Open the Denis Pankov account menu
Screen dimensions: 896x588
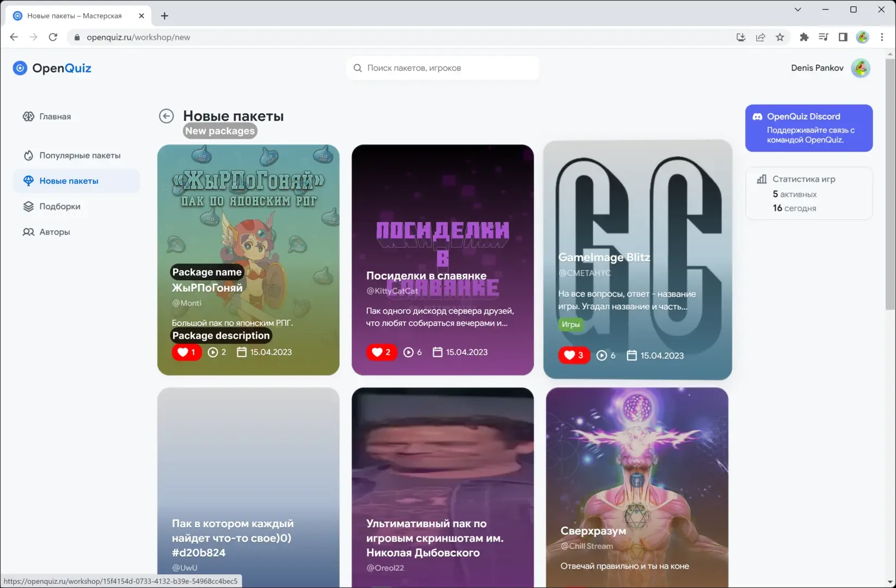pos(817,68)
